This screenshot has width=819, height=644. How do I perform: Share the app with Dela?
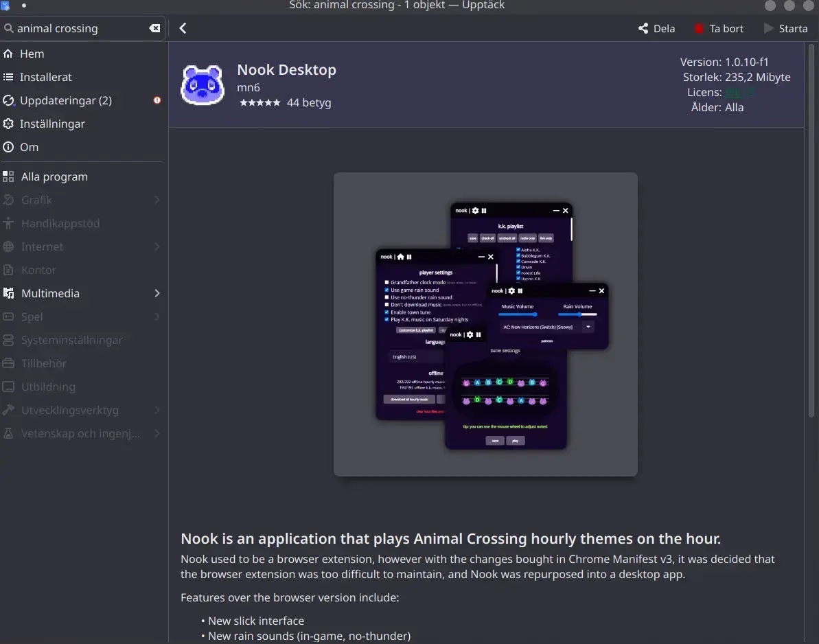(x=656, y=28)
